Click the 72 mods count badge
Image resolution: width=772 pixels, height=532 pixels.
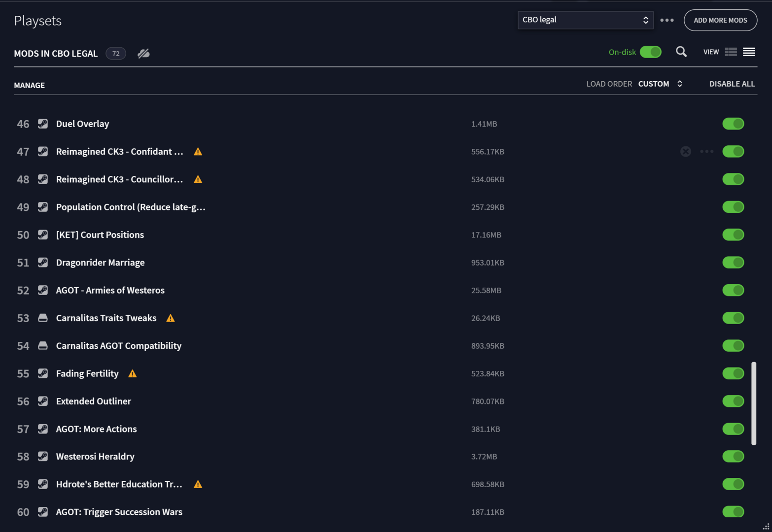[x=116, y=53]
